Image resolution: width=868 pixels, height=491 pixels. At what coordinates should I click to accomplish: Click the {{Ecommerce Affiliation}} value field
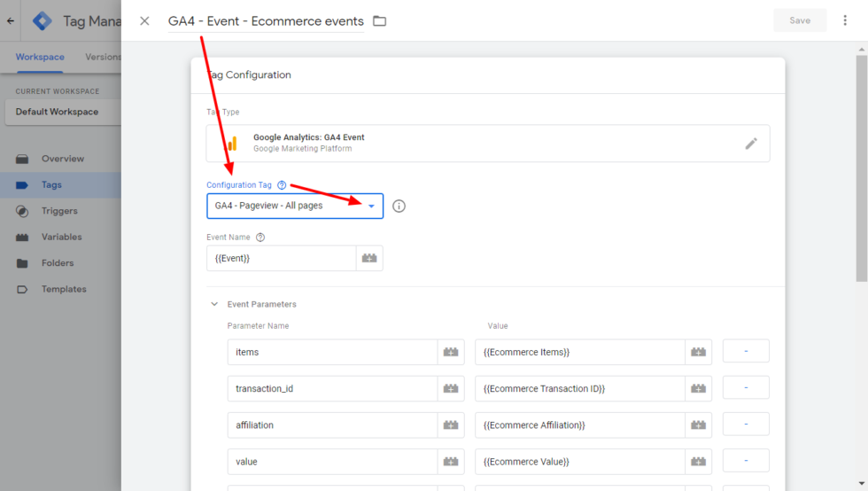(x=579, y=425)
